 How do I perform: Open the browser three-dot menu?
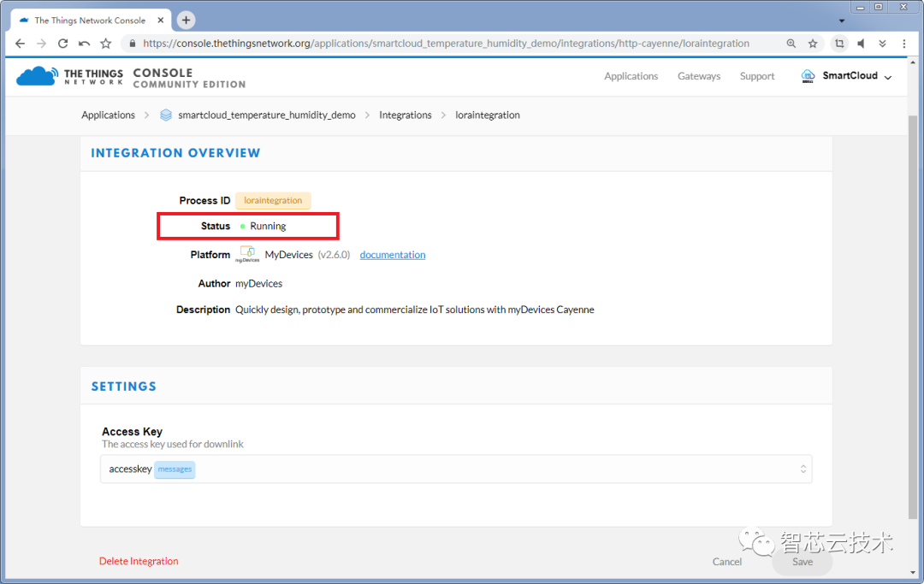[904, 43]
